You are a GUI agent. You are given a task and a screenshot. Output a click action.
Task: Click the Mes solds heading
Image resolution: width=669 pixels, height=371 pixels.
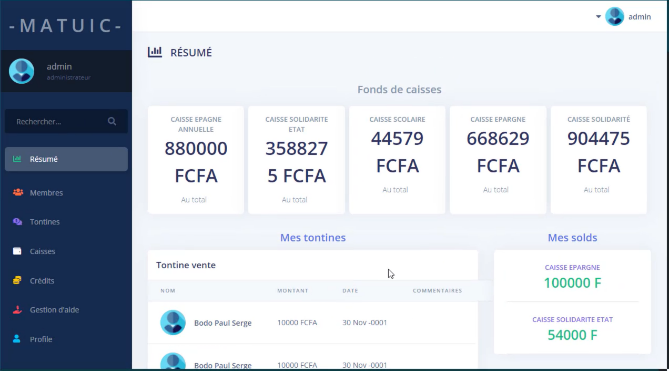pyautogui.click(x=573, y=238)
